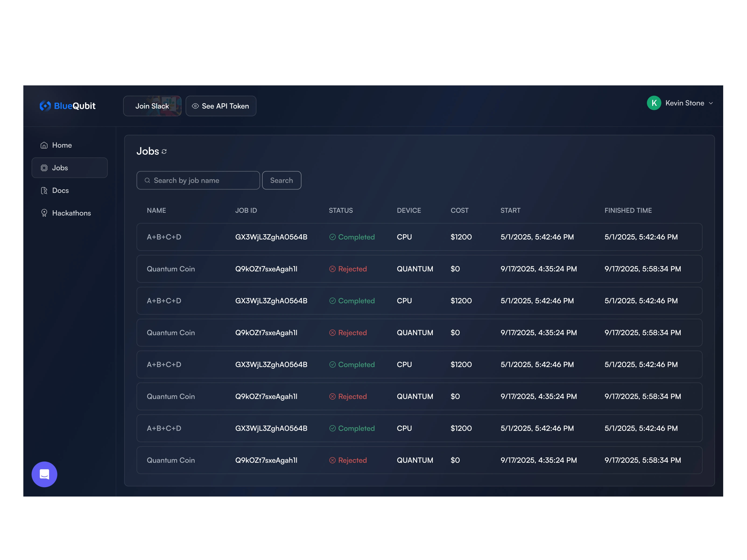
Task: Click the Kevin Stone avatar circle
Action: point(654,103)
